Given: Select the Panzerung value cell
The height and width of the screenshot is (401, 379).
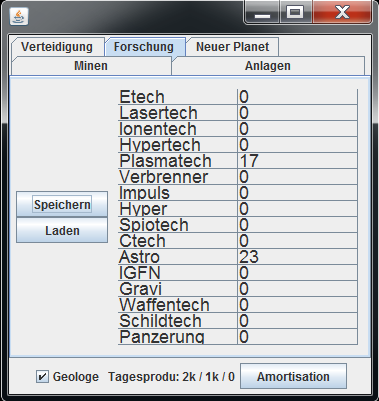Looking at the screenshot, I should [297, 337].
